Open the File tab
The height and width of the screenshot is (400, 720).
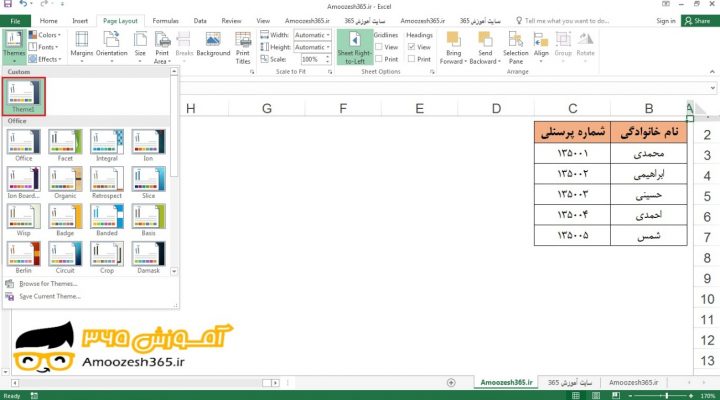coord(15,21)
